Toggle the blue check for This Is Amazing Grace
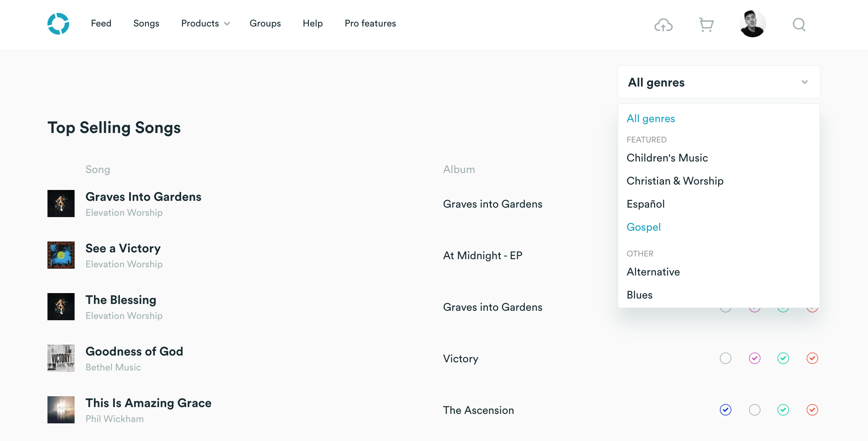This screenshot has width=868, height=441. tap(726, 410)
